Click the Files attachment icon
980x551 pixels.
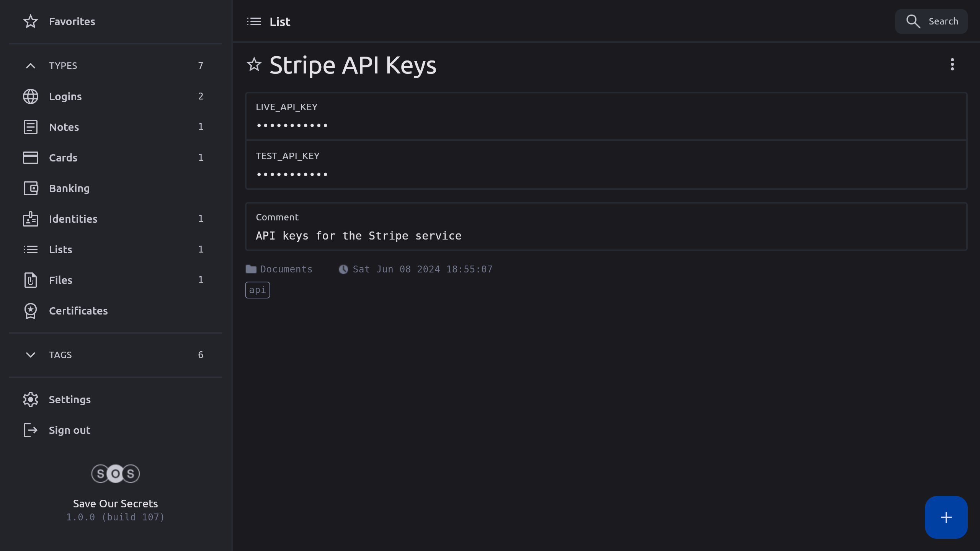(31, 280)
